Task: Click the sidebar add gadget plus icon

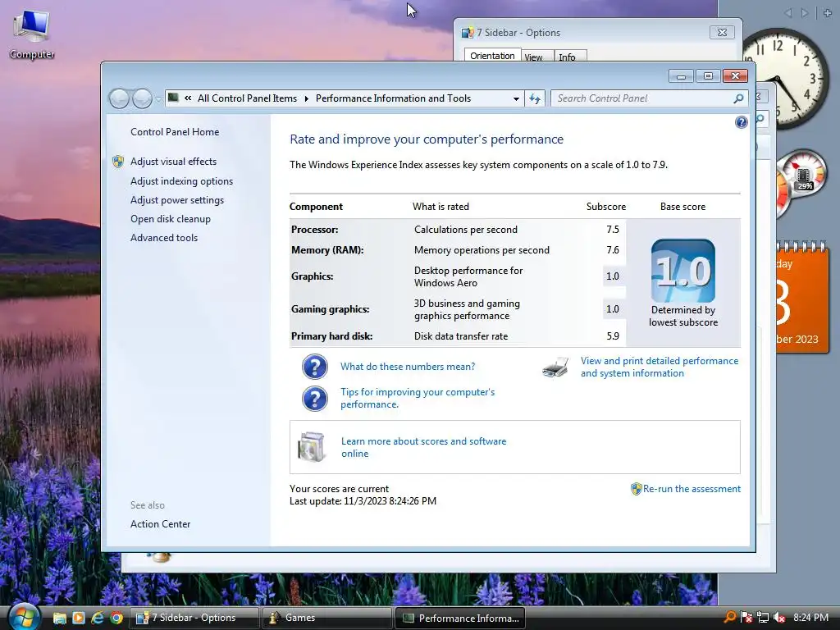Action: tap(827, 13)
